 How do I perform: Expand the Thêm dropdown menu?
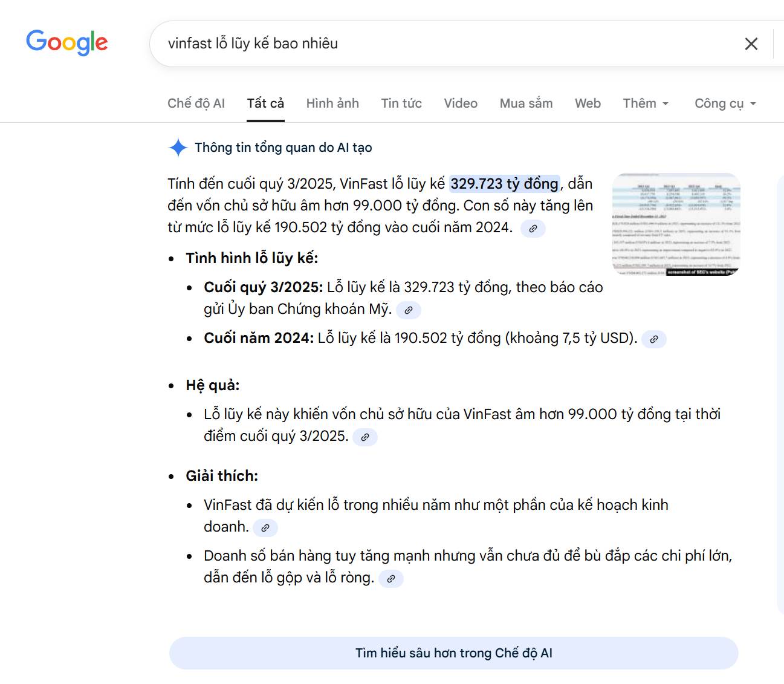pyautogui.click(x=646, y=103)
